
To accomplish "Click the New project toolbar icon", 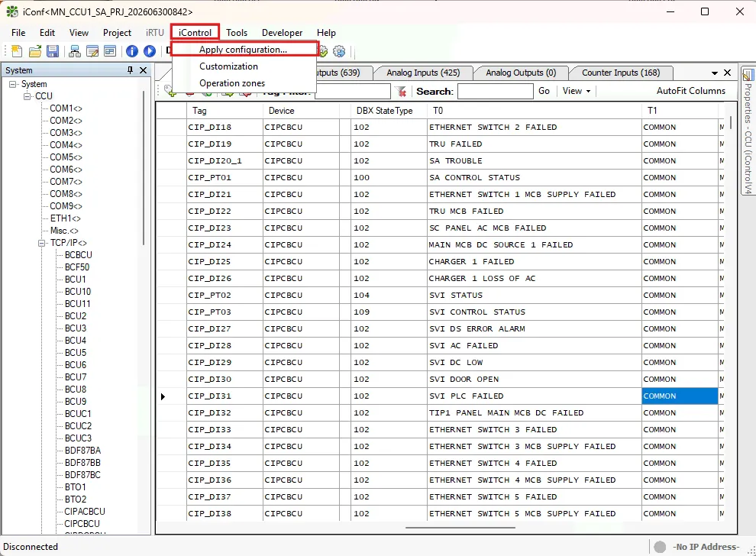I will pos(16,51).
